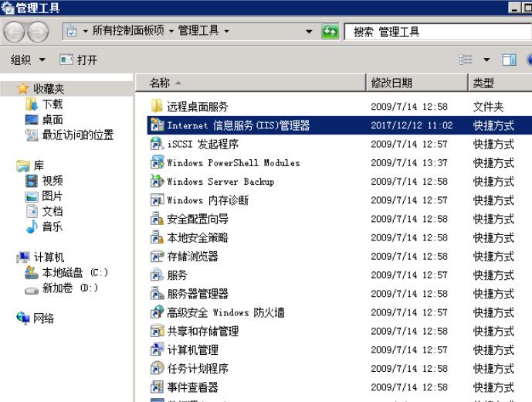Click the 本地安全策略 icon

[x=157, y=237]
